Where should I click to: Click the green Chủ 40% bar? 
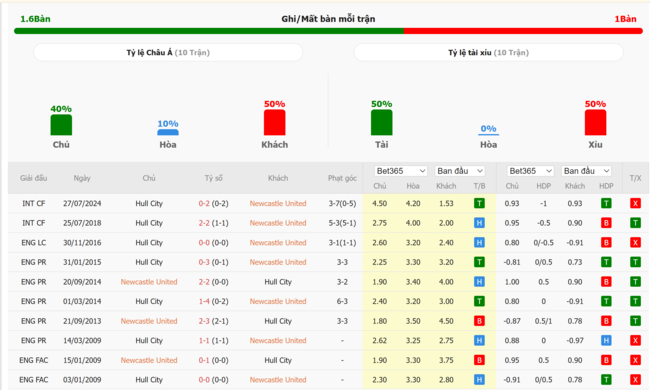(61, 125)
